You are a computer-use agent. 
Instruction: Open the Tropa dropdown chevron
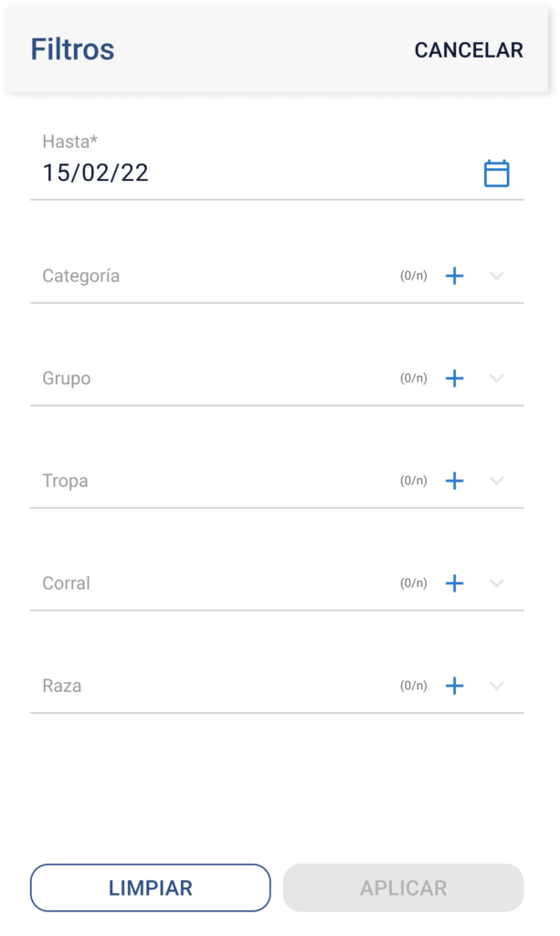(497, 481)
